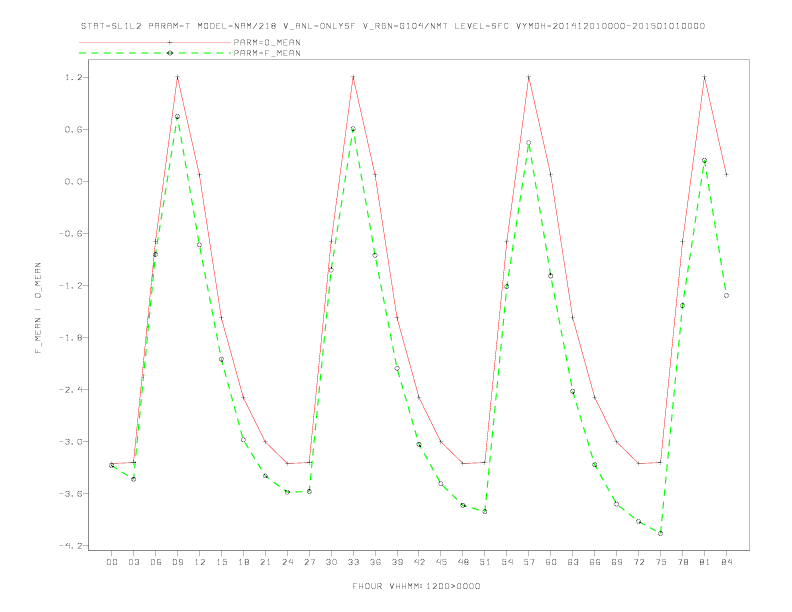The width and height of the screenshot is (792, 612).
Task: Click the x-axis tick label 81
Action: (704, 562)
